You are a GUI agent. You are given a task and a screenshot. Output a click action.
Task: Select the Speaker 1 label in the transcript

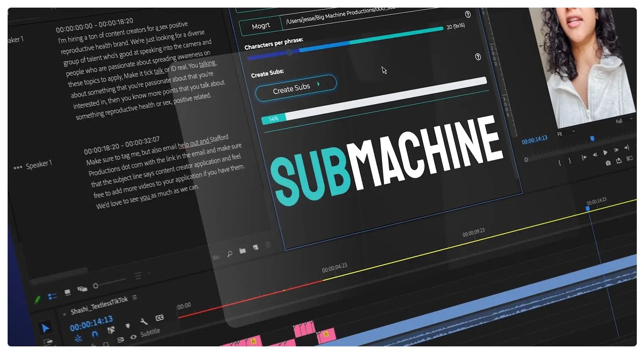coord(39,163)
